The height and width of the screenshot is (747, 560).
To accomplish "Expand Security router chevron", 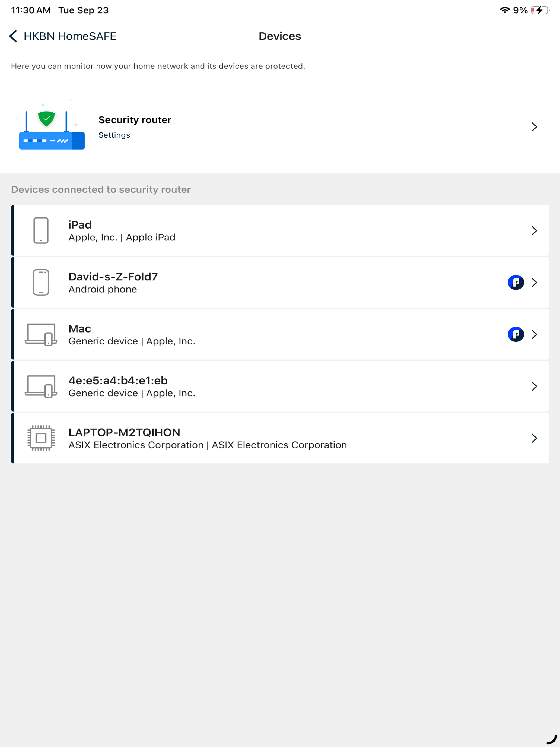I will (x=534, y=127).
